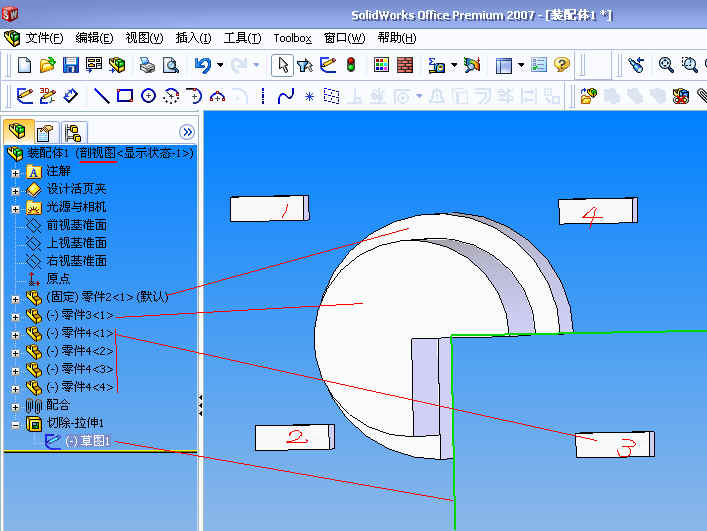Click the yellow Help question mark icon
707x531 pixels.
pyautogui.click(x=562, y=65)
